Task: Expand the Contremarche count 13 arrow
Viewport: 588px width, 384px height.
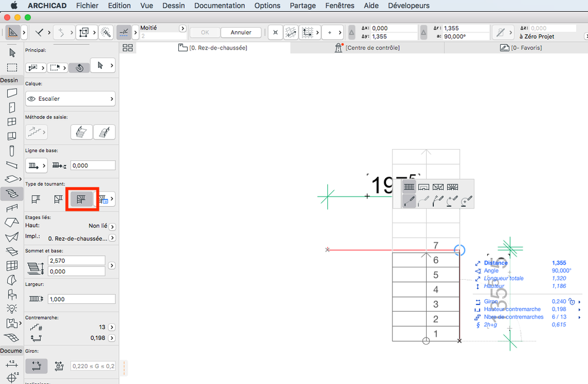Action: (112, 327)
